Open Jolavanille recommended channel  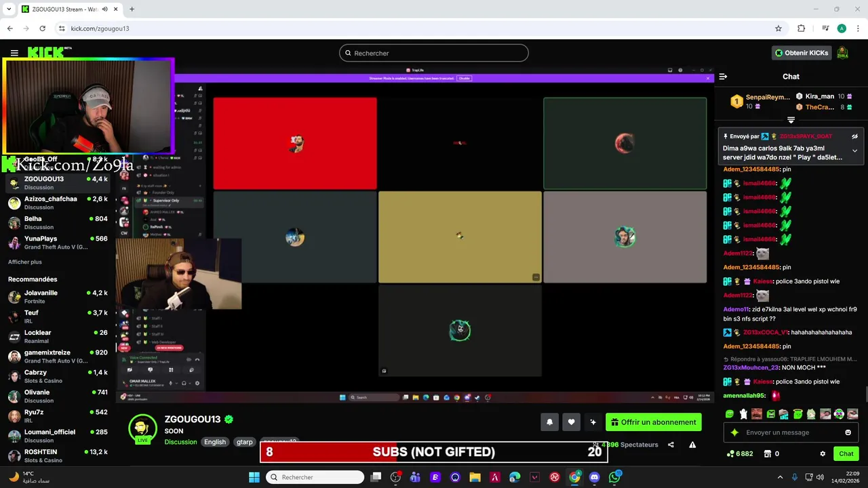(58, 297)
